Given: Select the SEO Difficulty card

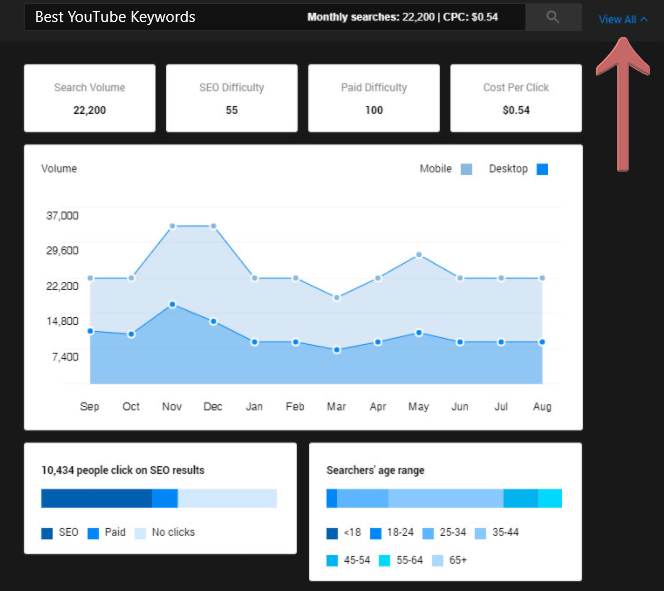Looking at the screenshot, I should click(x=232, y=98).
